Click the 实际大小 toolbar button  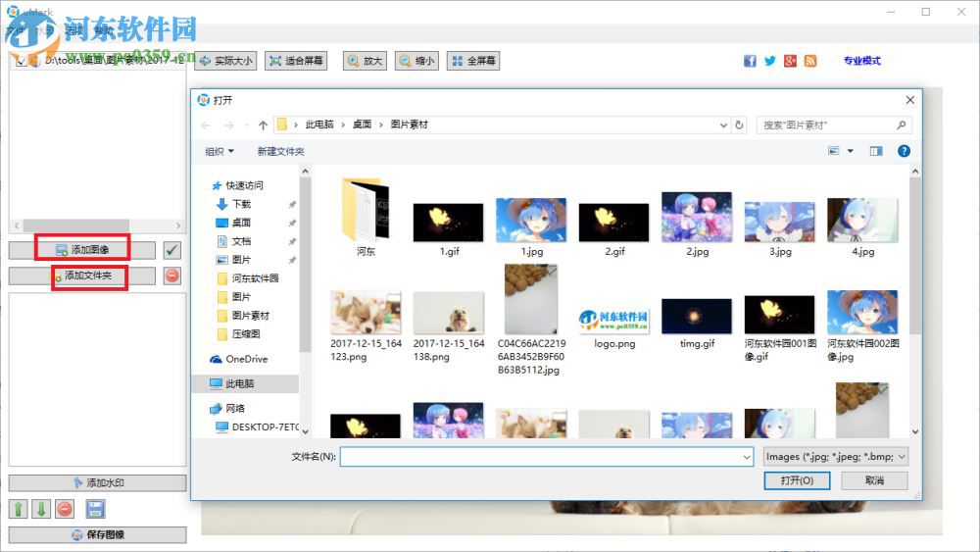[225, 61]
